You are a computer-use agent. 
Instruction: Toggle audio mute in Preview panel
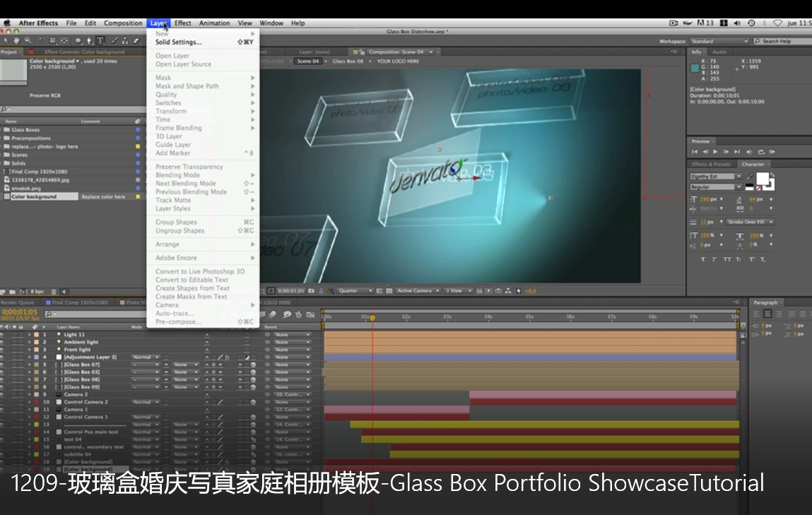tap(749, 152)
